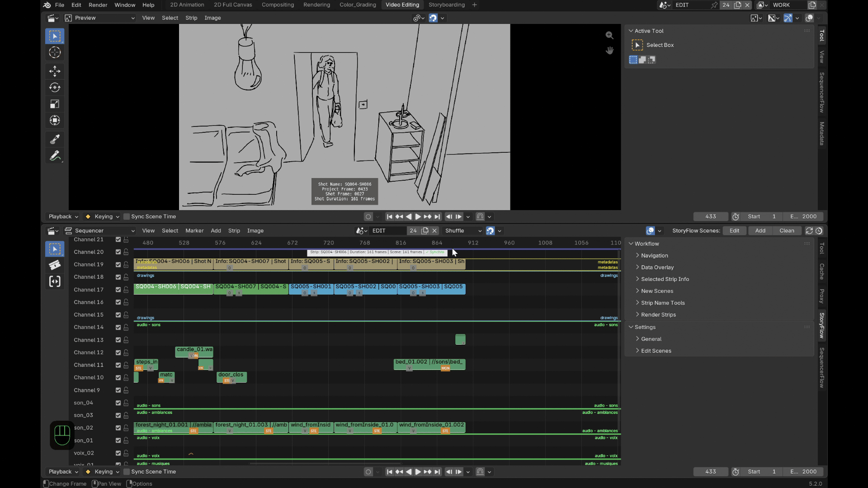Open the Keying popover in preview footer

(103, 217)
